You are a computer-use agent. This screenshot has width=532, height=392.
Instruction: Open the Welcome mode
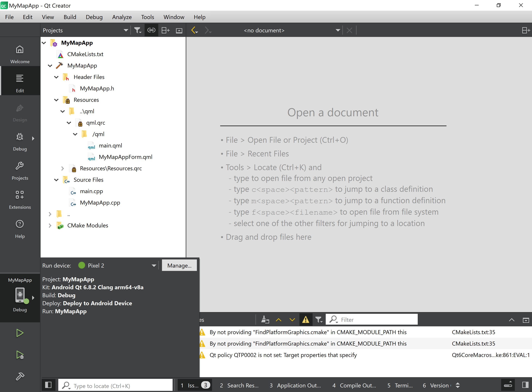(x=20, y=54)
